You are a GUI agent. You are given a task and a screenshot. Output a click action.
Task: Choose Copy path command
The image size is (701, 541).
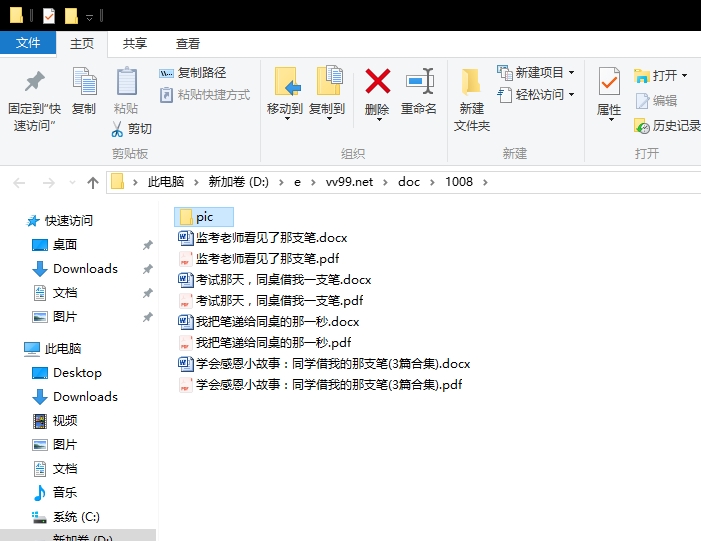pyautogui.click(x=193, y=72)
